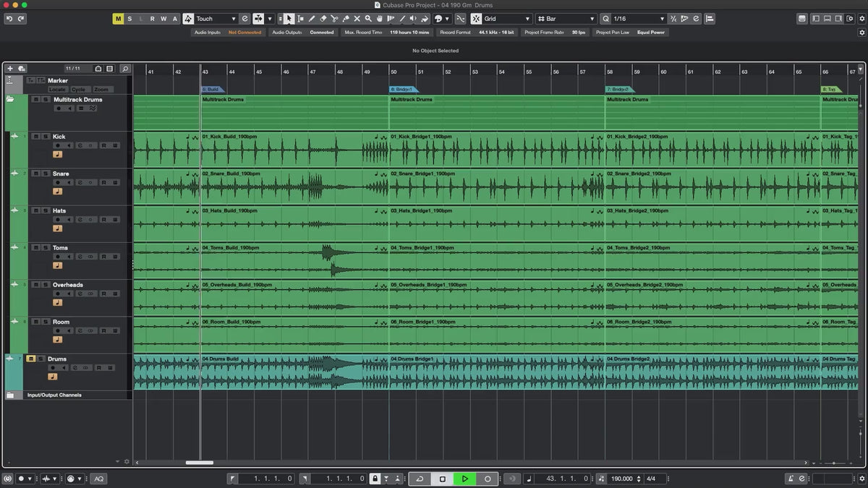
Task: Click the Bridge1 marker on timeline
Action: point(403,89)
